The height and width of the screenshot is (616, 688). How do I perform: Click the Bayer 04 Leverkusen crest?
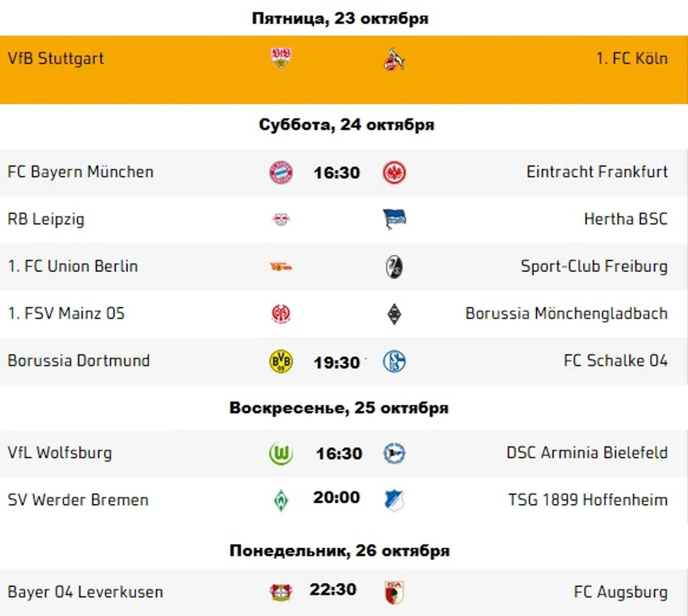(x=281, y=592)
